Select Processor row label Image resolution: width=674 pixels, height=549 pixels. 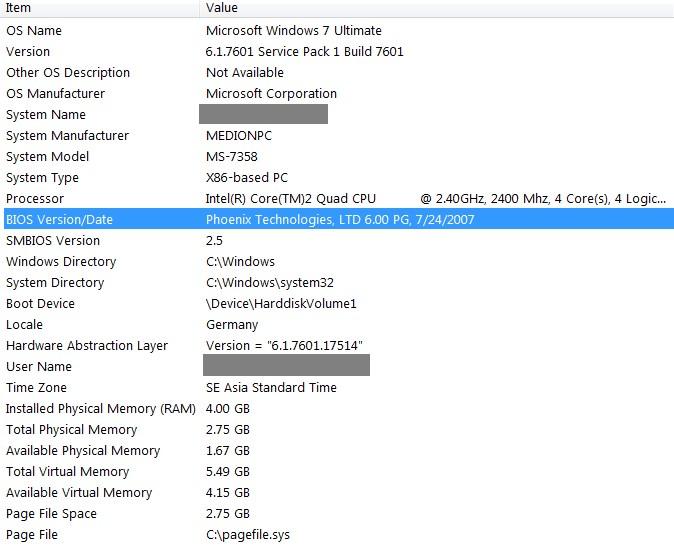35,199
